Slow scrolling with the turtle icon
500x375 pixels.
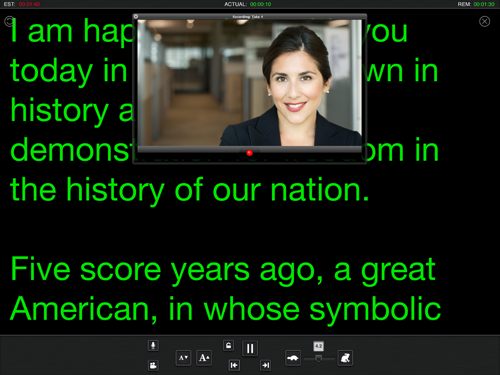[x=293, y=358]
